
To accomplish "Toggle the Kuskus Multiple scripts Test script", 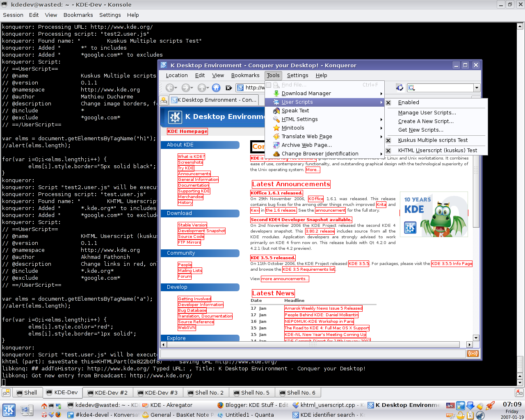I will [388, 140].
